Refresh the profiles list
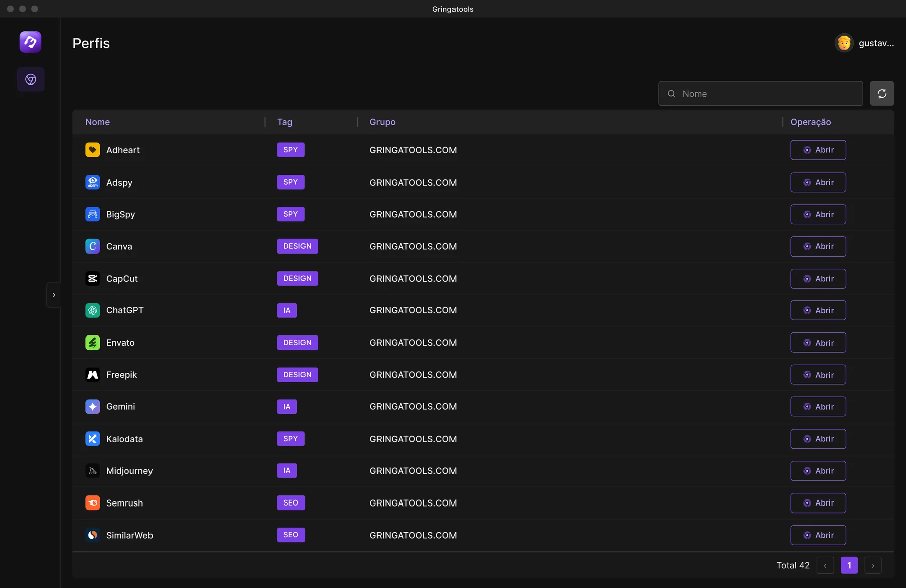 [882, 94]
